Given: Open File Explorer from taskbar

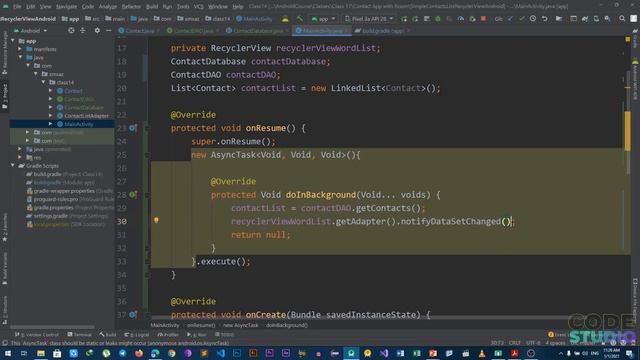Looking at the screenshot, I should click(40, 353).
